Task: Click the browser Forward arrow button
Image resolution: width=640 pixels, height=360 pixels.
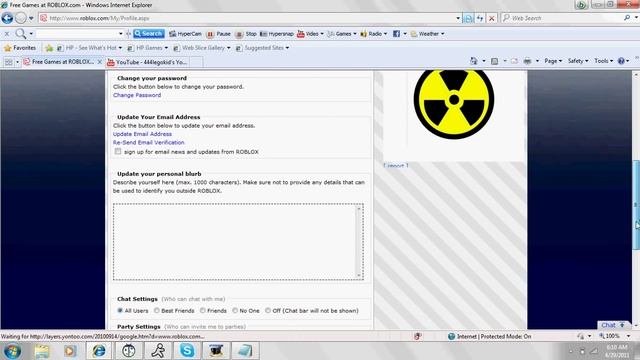Action: point(21,18)
